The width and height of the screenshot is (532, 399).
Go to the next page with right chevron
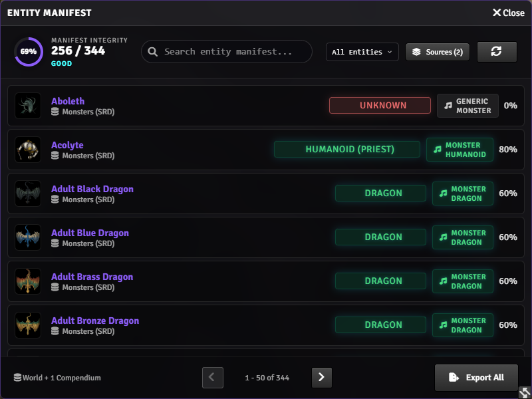click(322, 377)
